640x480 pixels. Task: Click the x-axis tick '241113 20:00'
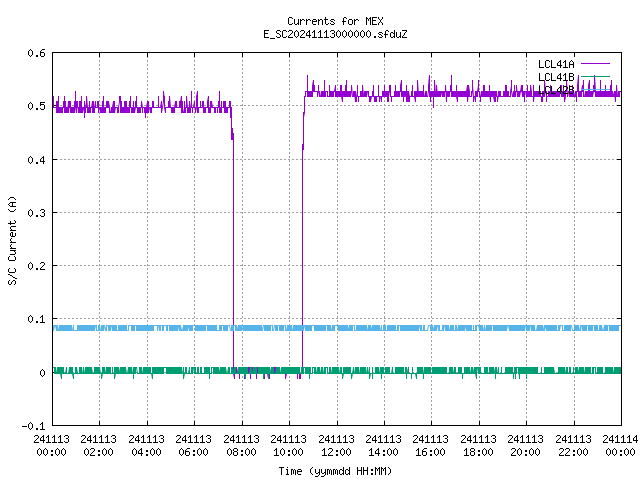tap(525, 446)
